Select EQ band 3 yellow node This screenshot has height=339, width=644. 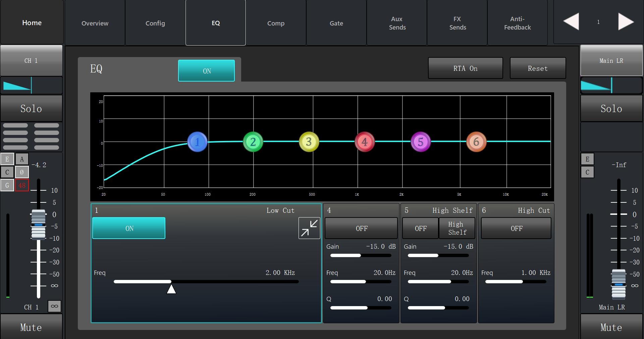click(309, 142)
